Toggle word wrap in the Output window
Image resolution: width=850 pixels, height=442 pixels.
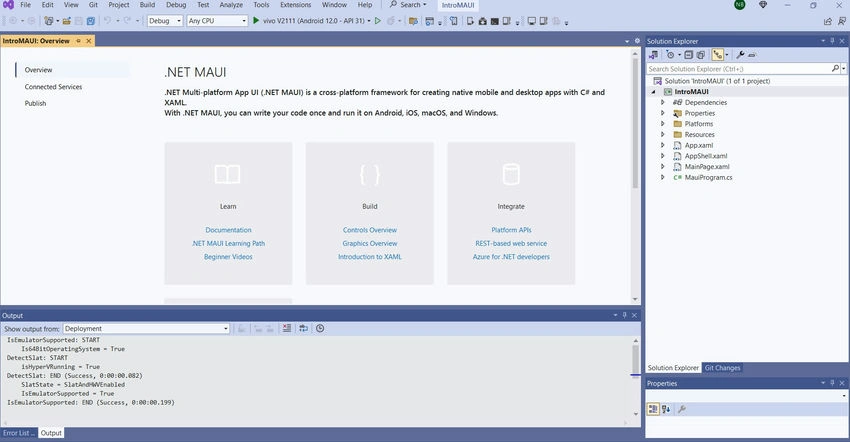(x=304, y=329)
